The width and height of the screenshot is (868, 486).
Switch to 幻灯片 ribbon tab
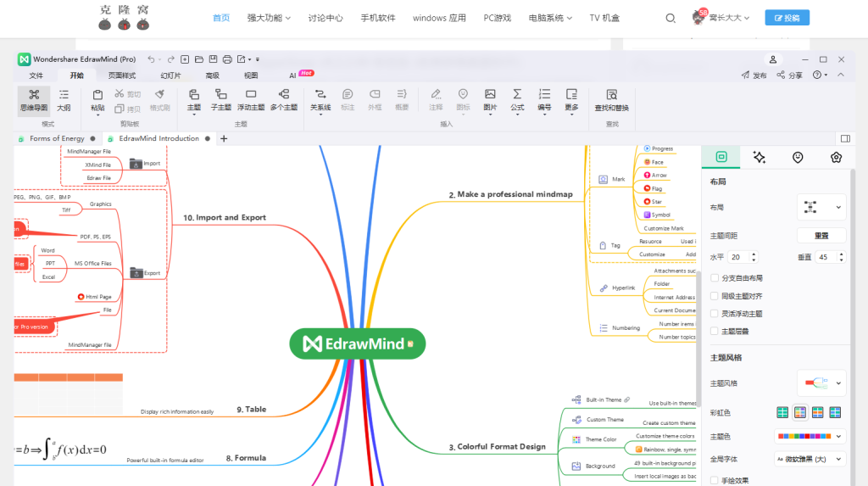pyautogui.click(x=170, y=75)
